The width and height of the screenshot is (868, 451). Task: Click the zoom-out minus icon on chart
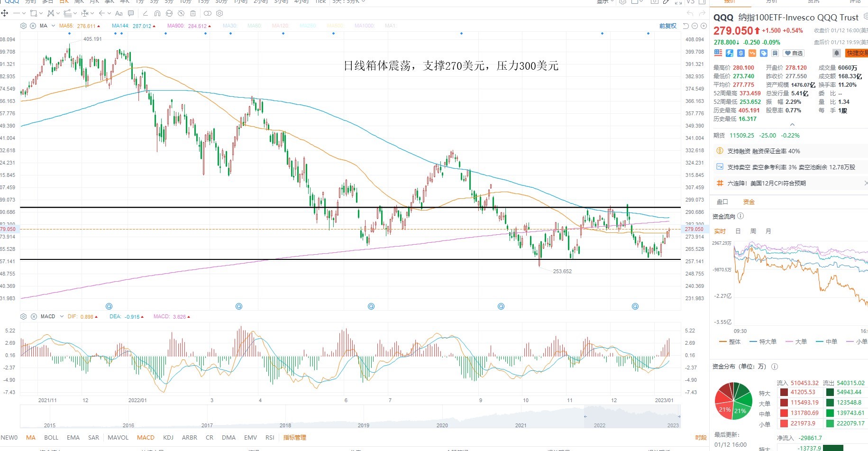tap(694, 26)
